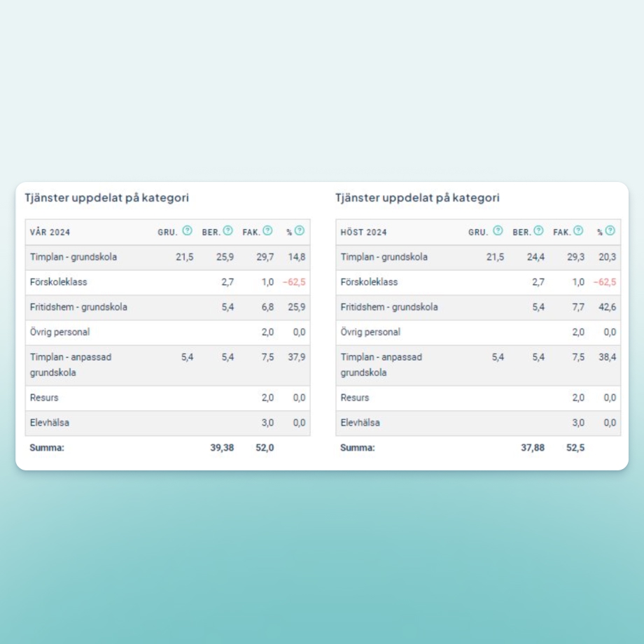Select Resurs row label in HÖST 2024 table
Screen dimensions: 644x644
tap(355, 398)
